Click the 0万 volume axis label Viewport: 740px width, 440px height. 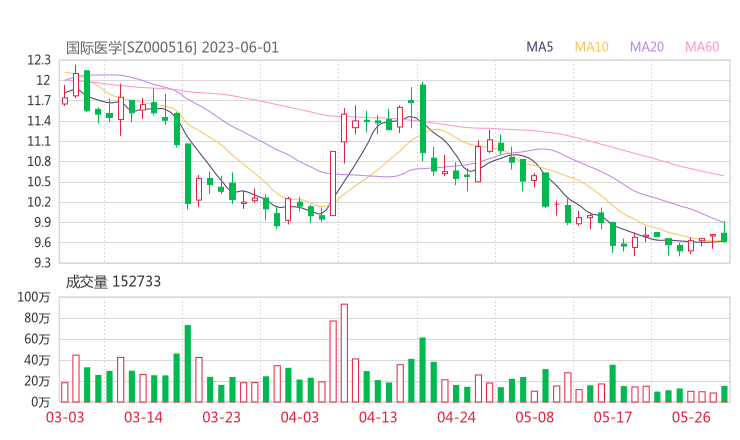click(41, 402)
